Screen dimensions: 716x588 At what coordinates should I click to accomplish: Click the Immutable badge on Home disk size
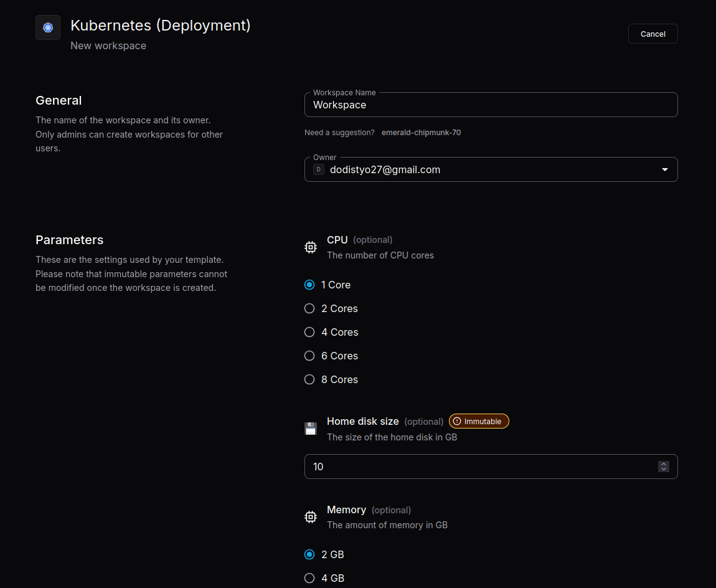click(479, 421)
